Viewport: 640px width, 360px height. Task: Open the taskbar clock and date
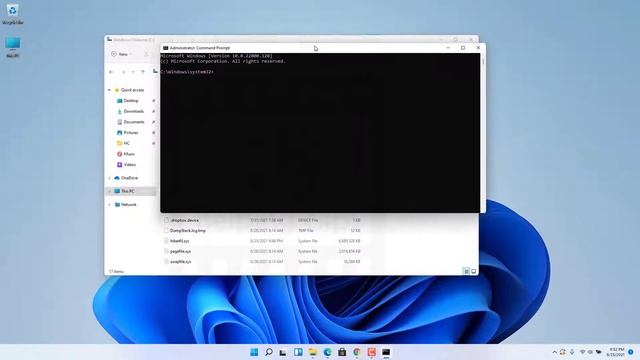point(616,352)
